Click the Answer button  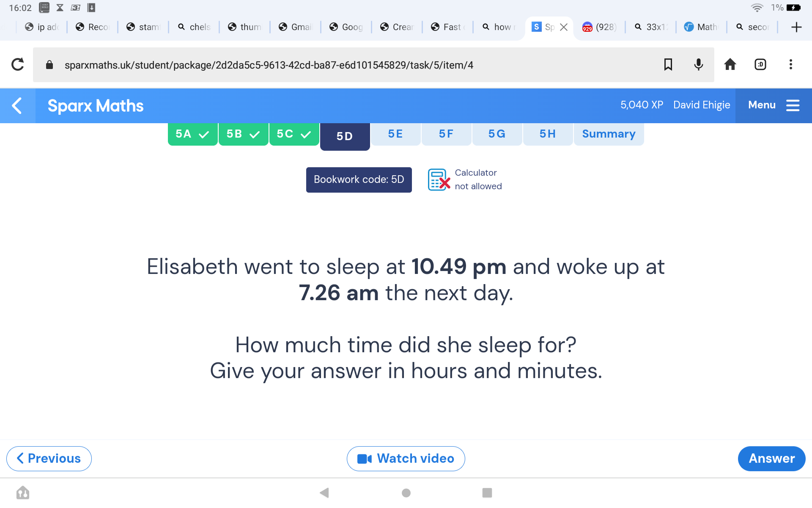click(x=772, y=458)
